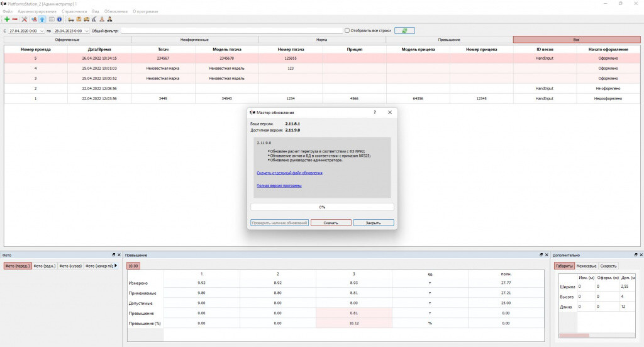Click the 0% download progress bar

[322, 207]
